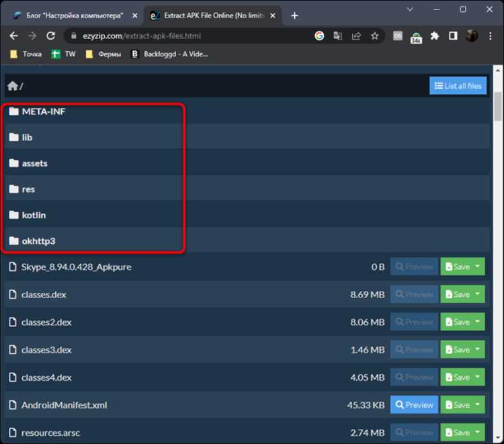Save classes2.dex file
504x444 pixels.
[456, 322]
